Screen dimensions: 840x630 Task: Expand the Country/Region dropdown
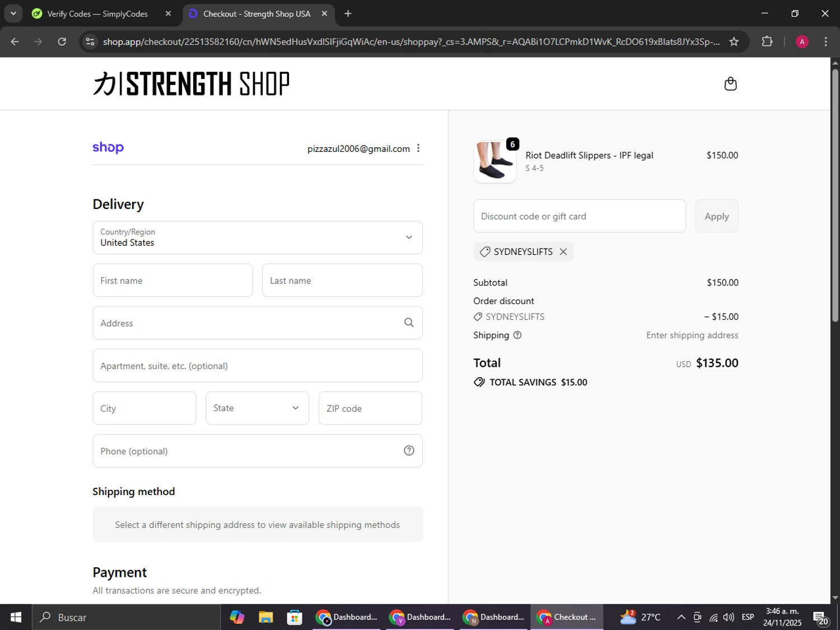coord(258,237)
